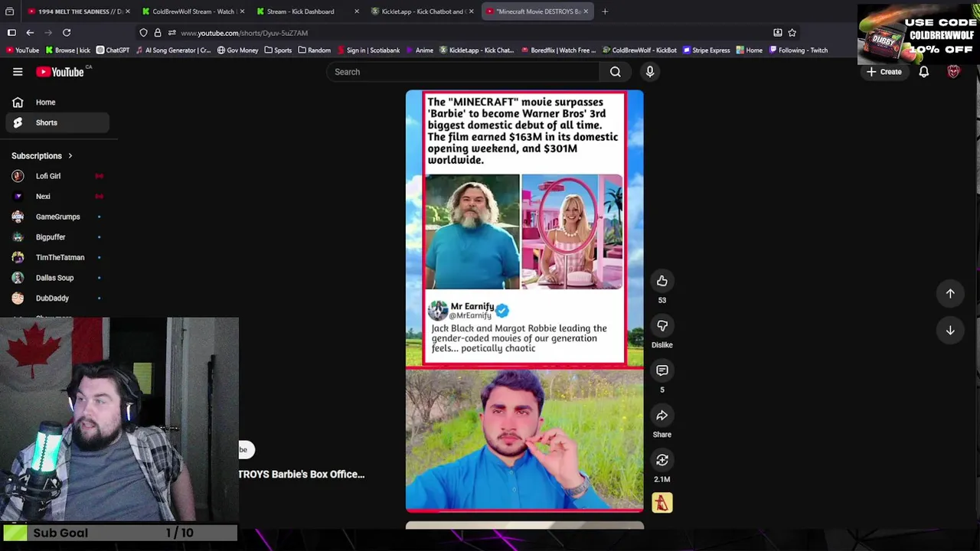View site info via the padlock icon
Screen dimensions: 980x551
[158, 33]
